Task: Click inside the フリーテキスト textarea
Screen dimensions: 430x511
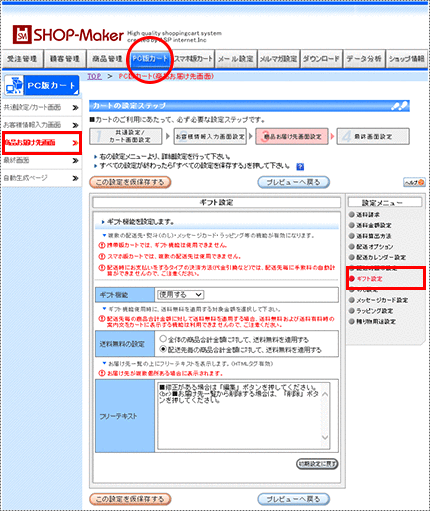Action: [239, 416]
